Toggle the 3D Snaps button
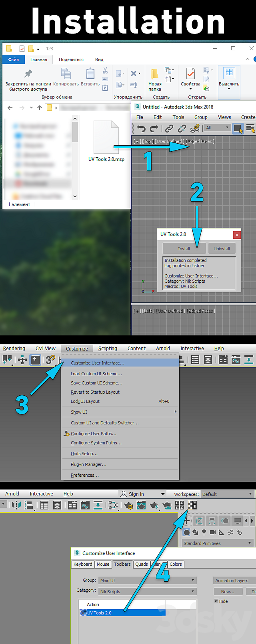Screen dimensions: 256x644 [50, 360]
